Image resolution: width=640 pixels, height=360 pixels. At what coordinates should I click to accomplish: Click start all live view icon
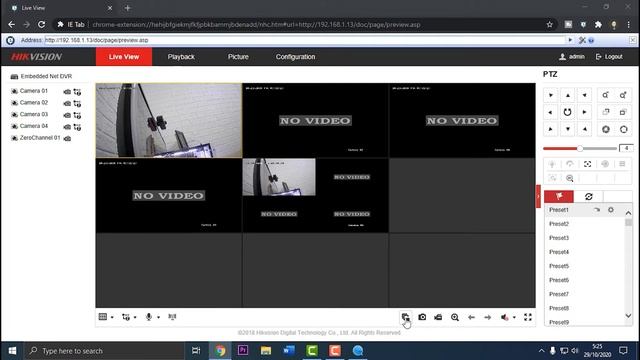pyautogui.click(x=405, y=317)
